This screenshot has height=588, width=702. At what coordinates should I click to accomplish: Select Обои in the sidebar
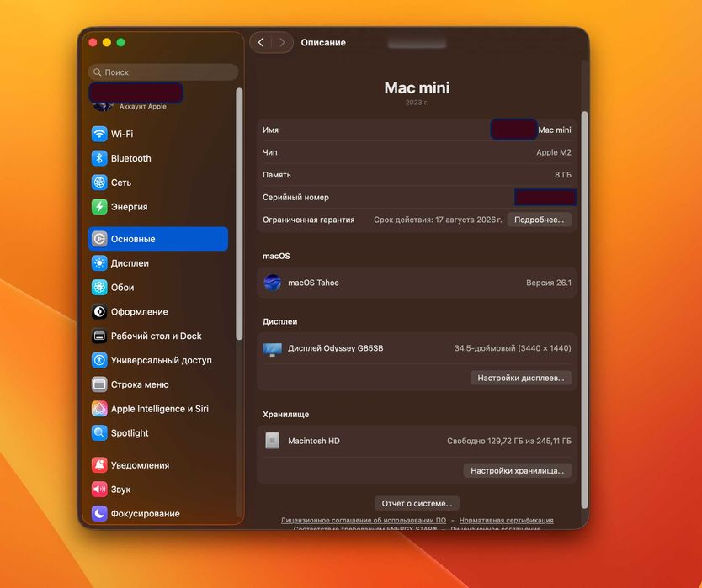(158, 288)
